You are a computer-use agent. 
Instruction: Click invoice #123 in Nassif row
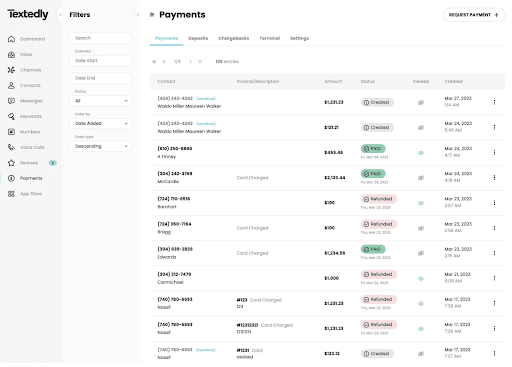[x=242, y=300]
